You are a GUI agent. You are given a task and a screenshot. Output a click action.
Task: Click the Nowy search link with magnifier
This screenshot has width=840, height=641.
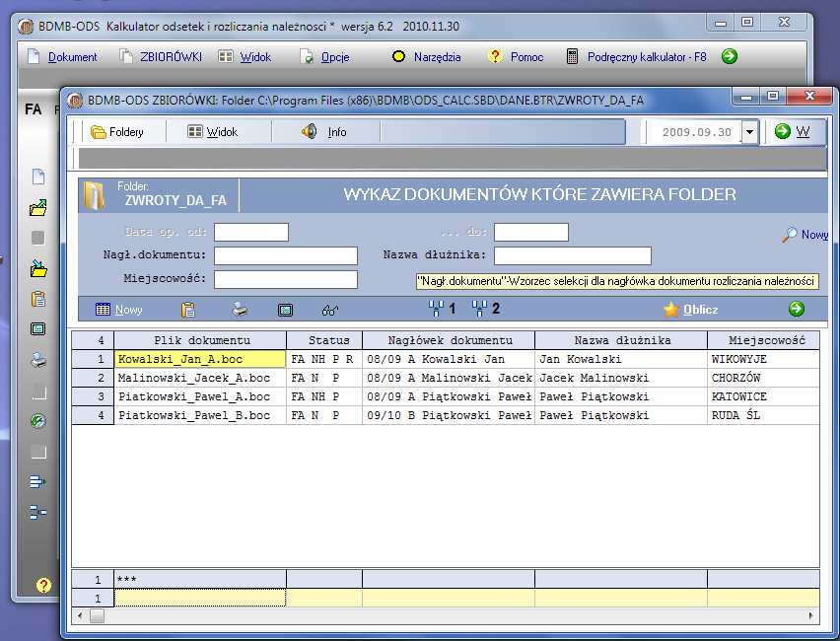pyautogui.click(x=805, y=235)
